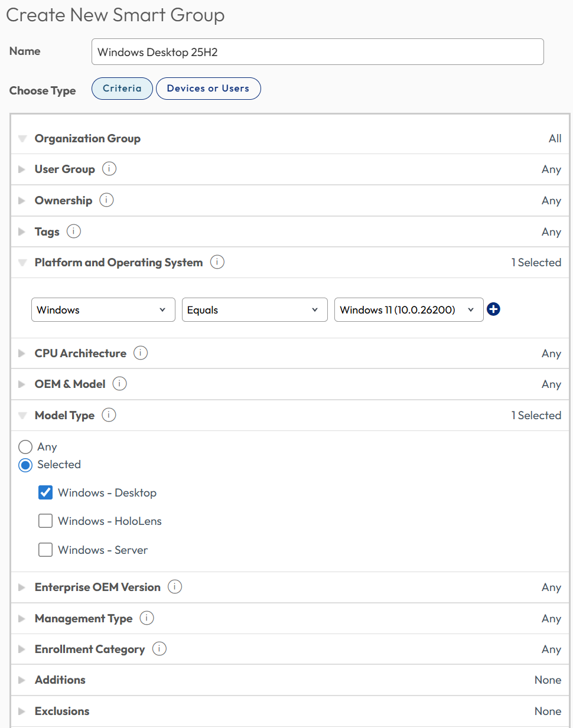This screenshot has height=728, width=573.
Task: Open the Windows 11 (10.0.26200) version dropdown
Action: tap(408, 310)
